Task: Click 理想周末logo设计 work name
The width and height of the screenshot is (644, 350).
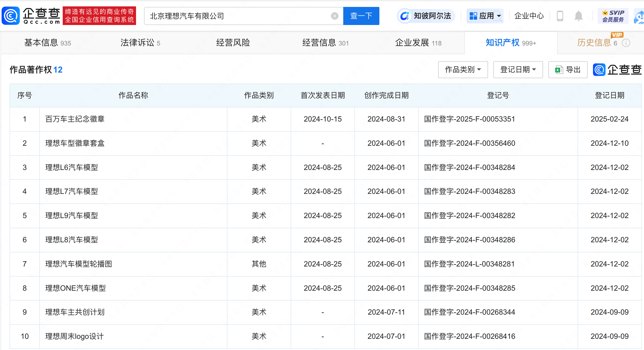Action: (74, 336)
